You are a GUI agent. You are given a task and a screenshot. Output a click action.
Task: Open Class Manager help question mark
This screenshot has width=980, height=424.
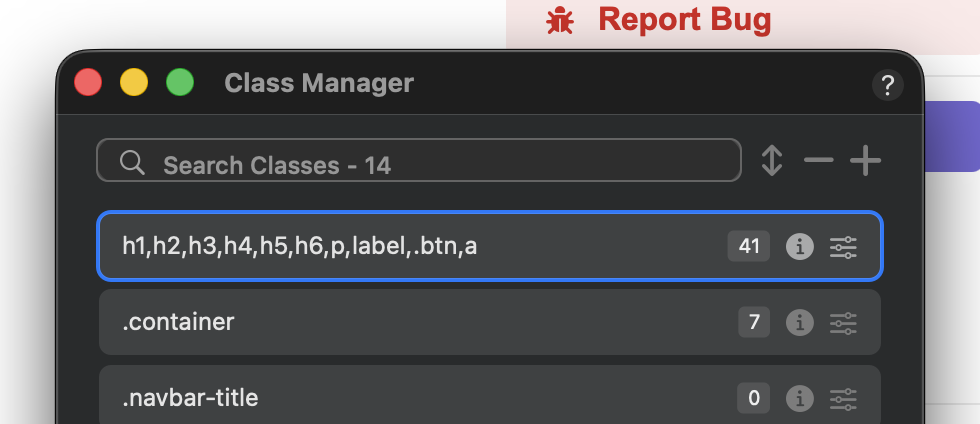coord(887,85)
